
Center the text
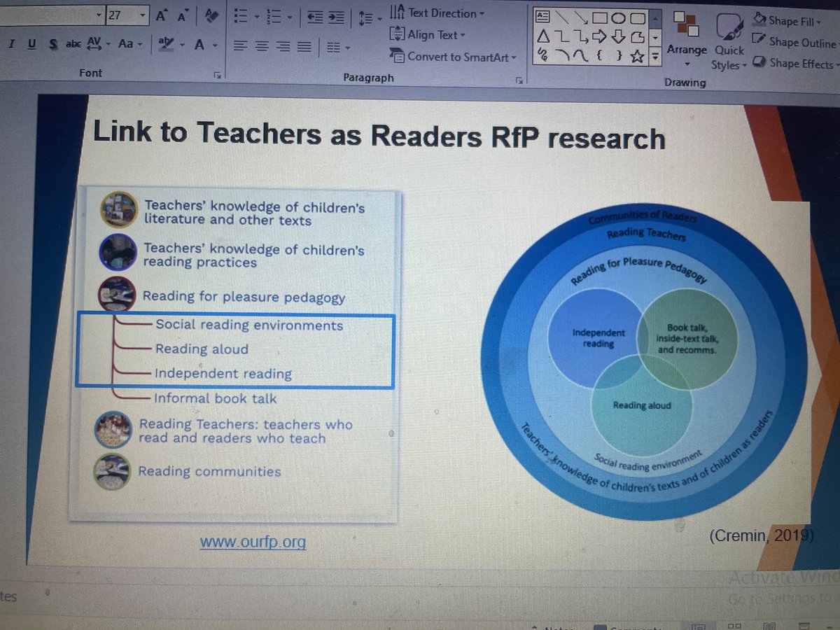(260, 47)
